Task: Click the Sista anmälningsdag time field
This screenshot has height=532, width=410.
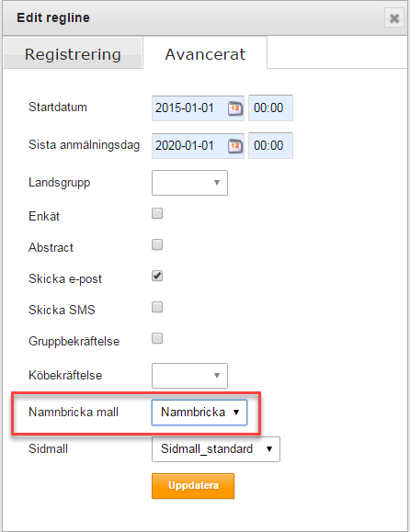Action: click(x=270, y=146)
